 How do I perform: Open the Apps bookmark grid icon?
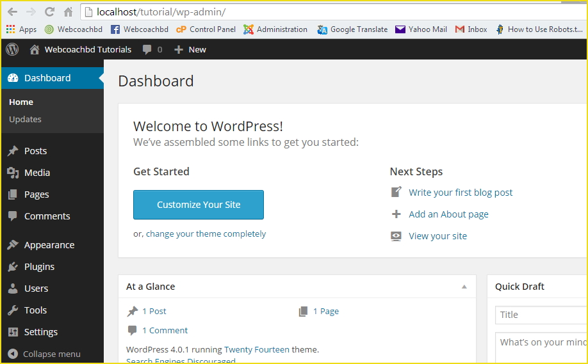(10, 29)
